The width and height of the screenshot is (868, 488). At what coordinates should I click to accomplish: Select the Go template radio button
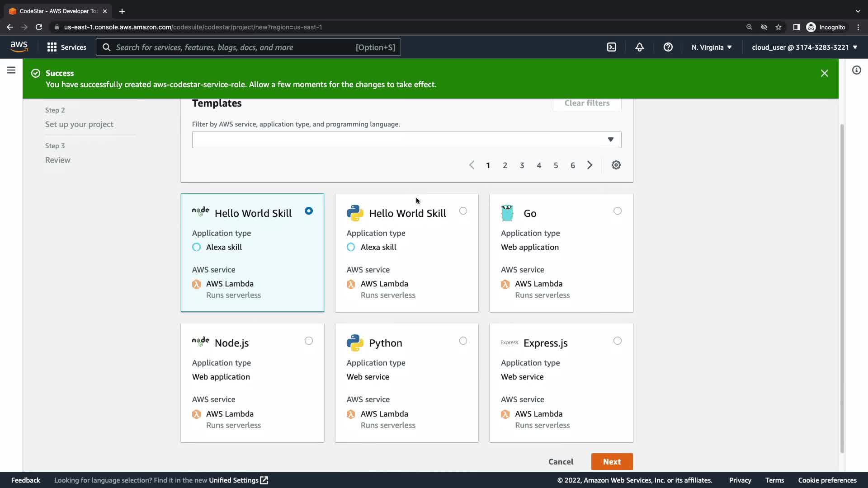(x=617, y=211)
